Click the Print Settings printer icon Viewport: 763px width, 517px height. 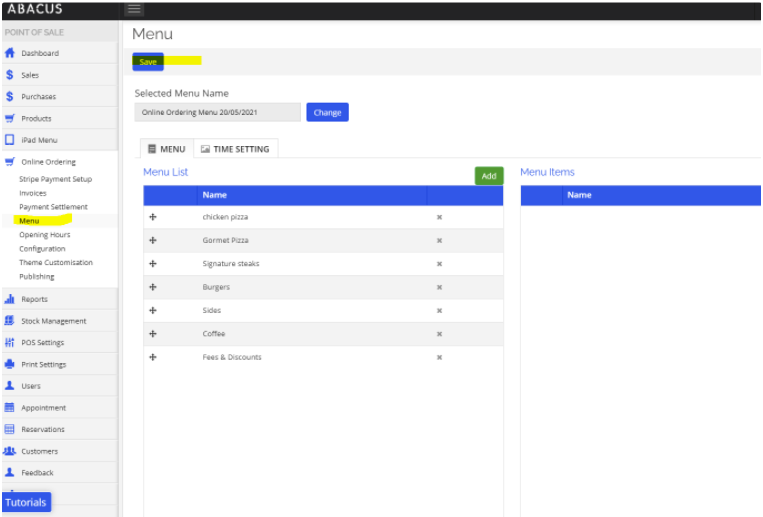[10, 364]
